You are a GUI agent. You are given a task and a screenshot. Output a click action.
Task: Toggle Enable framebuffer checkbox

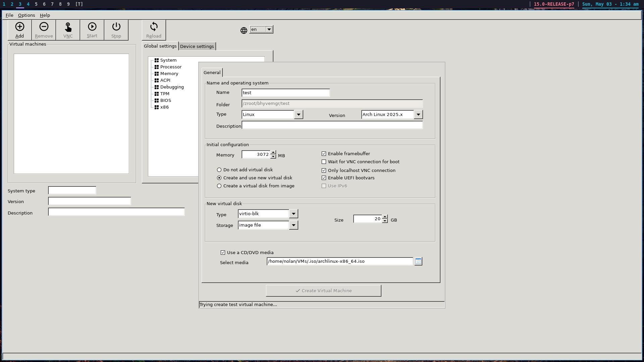[x=324, y=154]
